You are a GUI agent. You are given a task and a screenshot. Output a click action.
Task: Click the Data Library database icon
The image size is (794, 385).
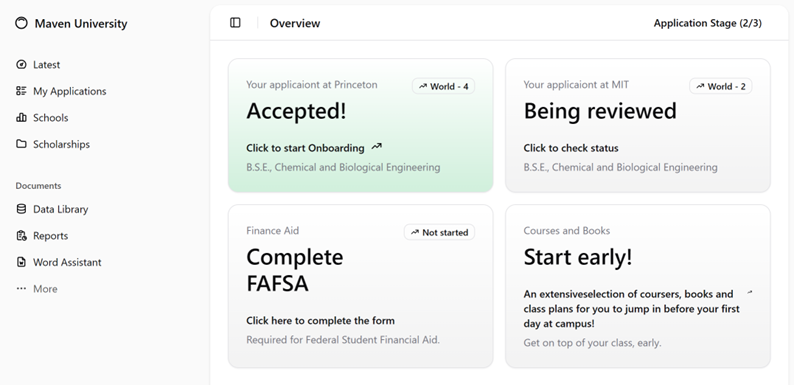pos(21,209)
